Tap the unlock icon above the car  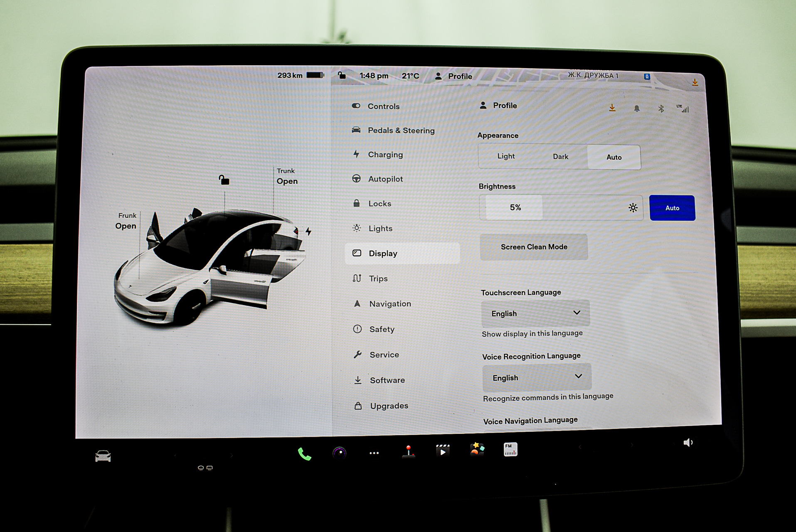click(224, 180)
